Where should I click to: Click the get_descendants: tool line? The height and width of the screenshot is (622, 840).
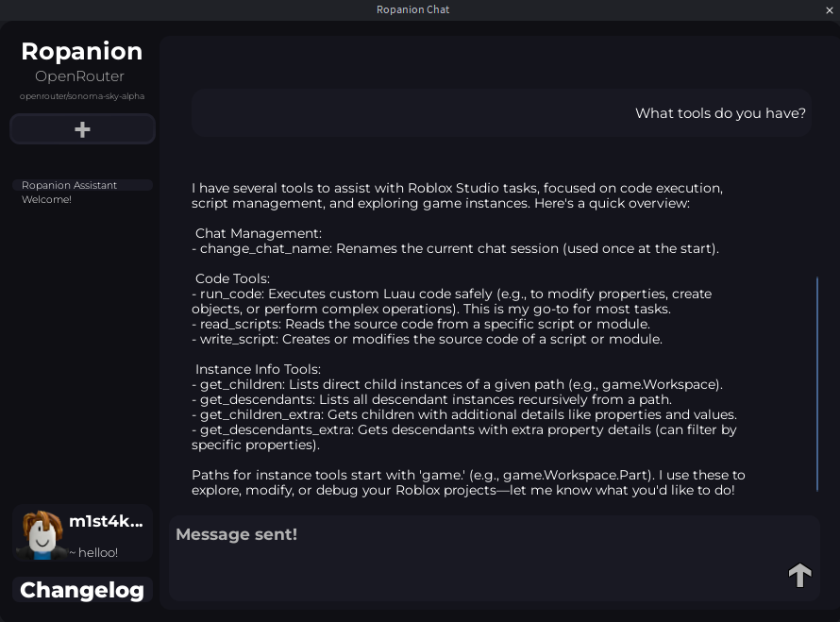pos(431,399)
